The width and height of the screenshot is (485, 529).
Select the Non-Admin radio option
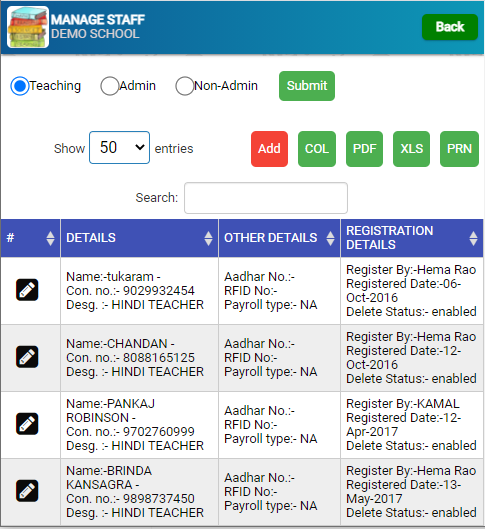[x=184, y=86]
